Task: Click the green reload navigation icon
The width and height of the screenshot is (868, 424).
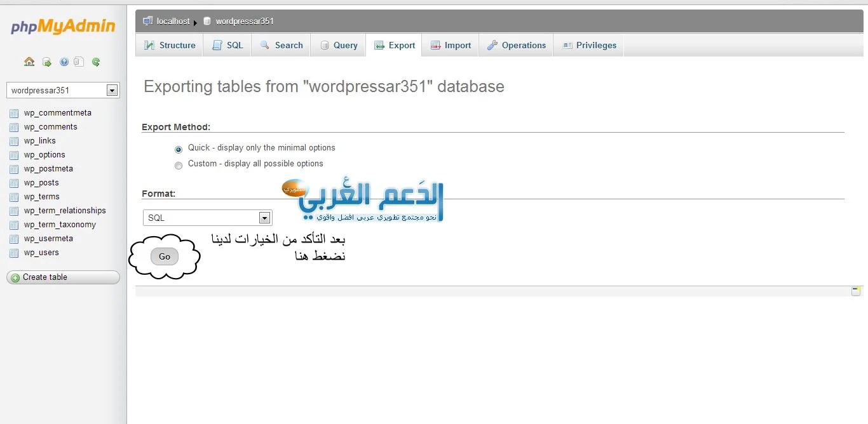Action: (96, 62)
